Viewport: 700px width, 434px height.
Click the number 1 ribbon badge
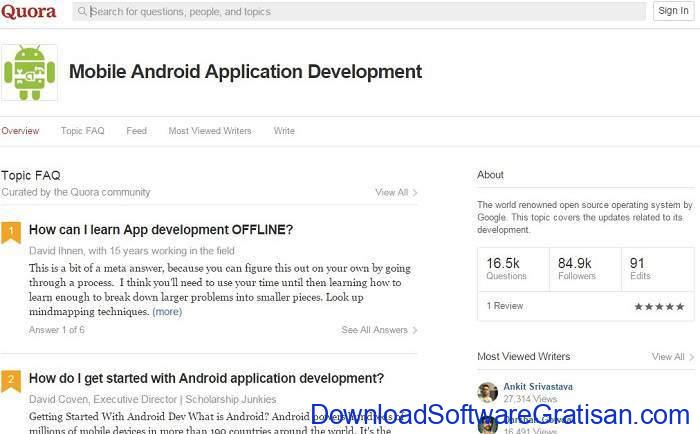pyautogui.click(x=11, y=232)
